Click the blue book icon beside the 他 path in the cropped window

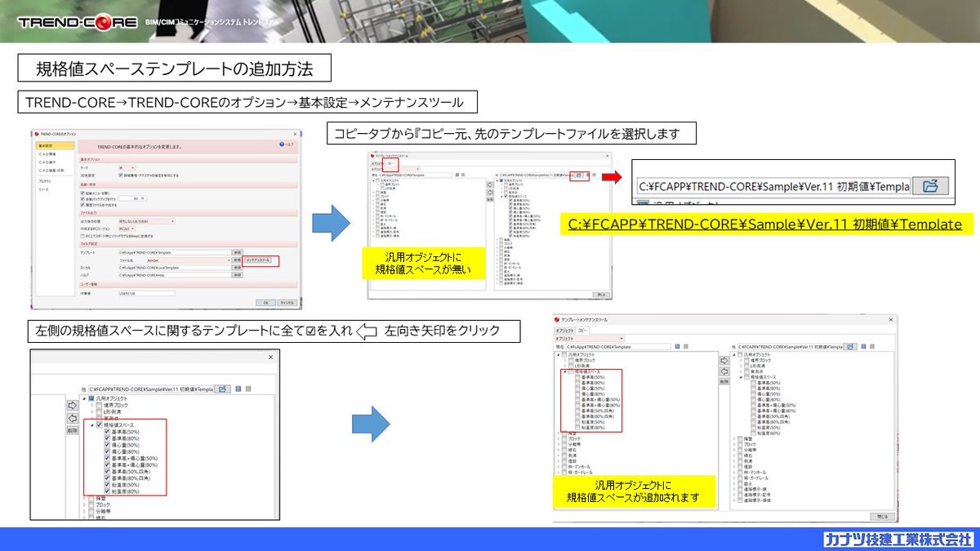(x=238, y=389)
